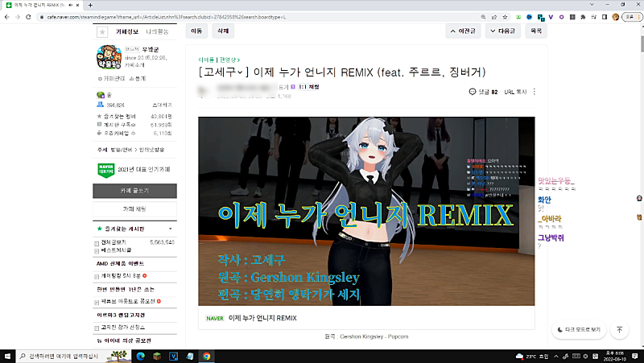Reload the page
Image resolution: width=644 pixels, height=363 pixels.
(28, 17)
